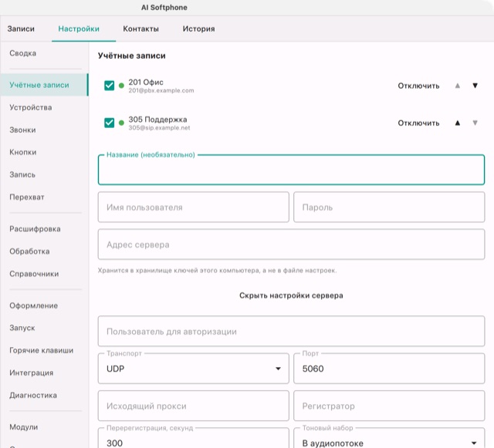Select Учётные записи in the sidebar

click(x=44, y=85)
